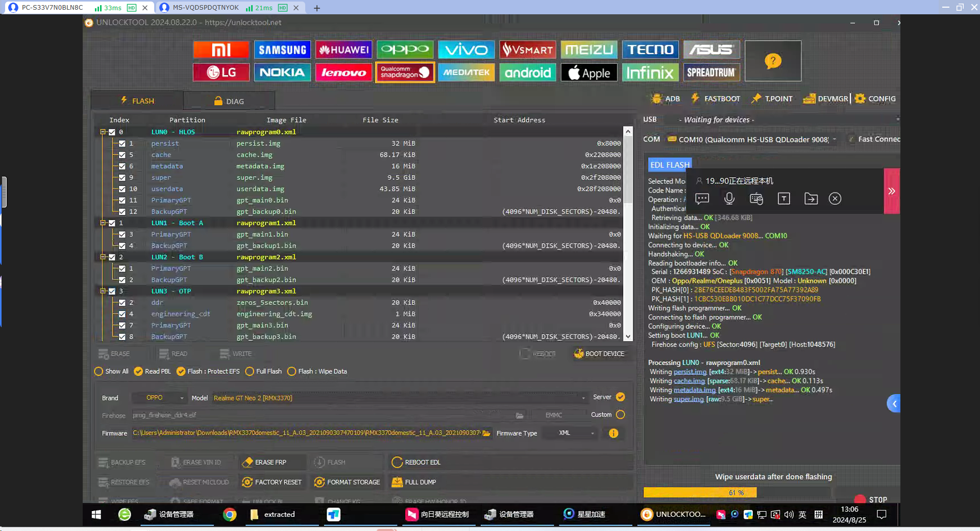Click the FORMAT STORAGE button
Viewport: 980px width, 531px height.
[348, 482]
